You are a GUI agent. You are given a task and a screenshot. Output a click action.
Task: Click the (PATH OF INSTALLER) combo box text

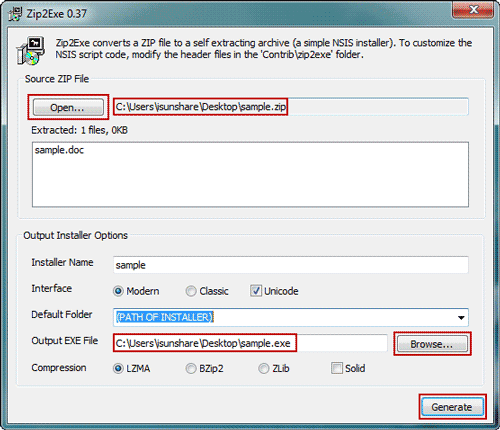coord(165,317)
